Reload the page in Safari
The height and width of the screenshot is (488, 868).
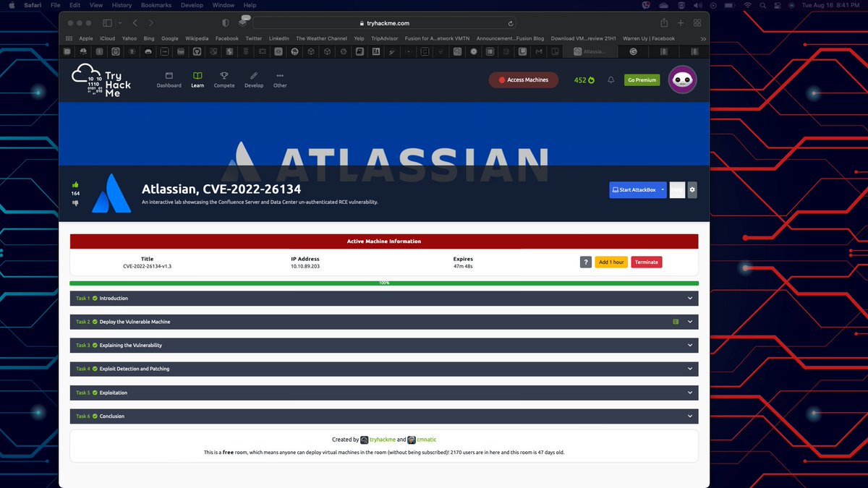coord(511,23)
